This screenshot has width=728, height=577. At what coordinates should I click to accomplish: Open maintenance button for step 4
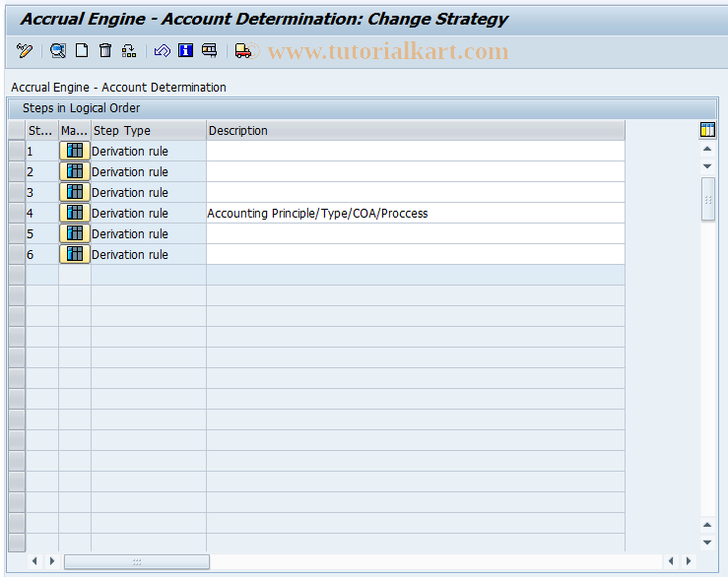tap(75, 213)
